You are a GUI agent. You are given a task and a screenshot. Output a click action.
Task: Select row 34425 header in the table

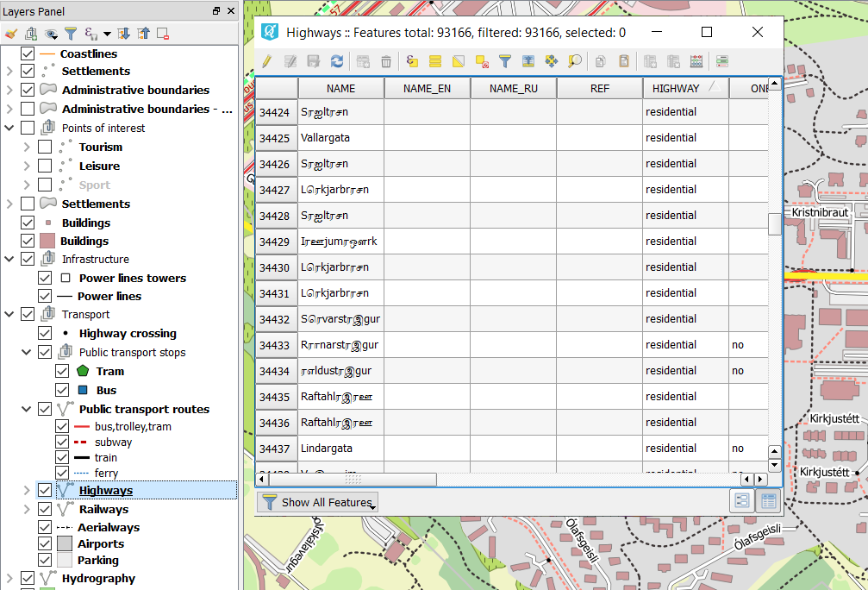click(275, 138)
